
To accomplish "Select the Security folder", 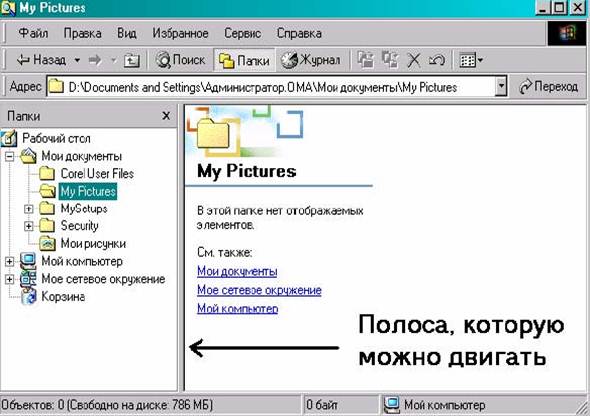I will click(79, 226).
